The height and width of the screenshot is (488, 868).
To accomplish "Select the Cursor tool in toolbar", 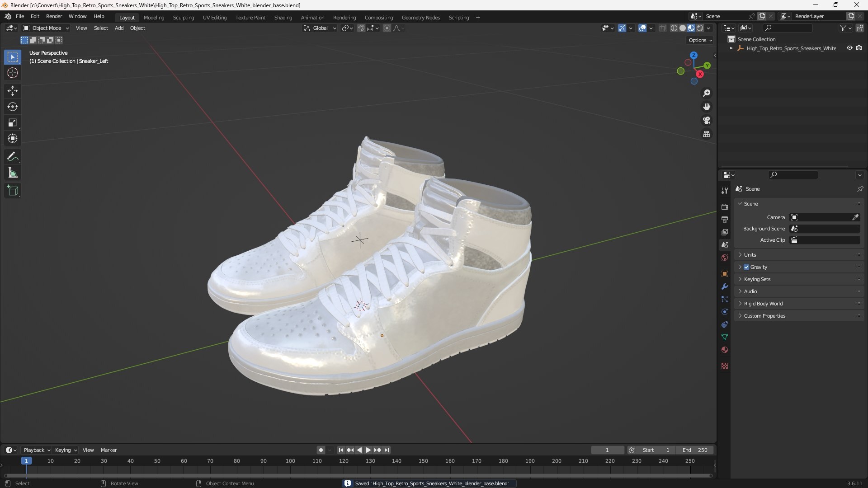I will (x=13, y=73).
